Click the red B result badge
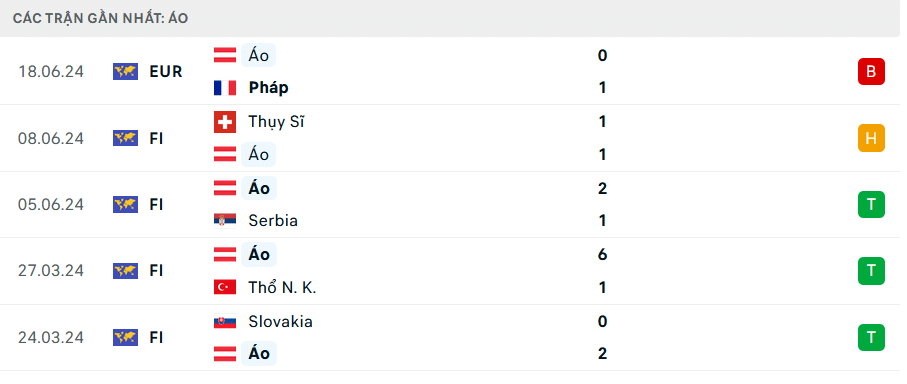Image resolution: width=907 pixels, height=384 pixels. tap(871, 72)
